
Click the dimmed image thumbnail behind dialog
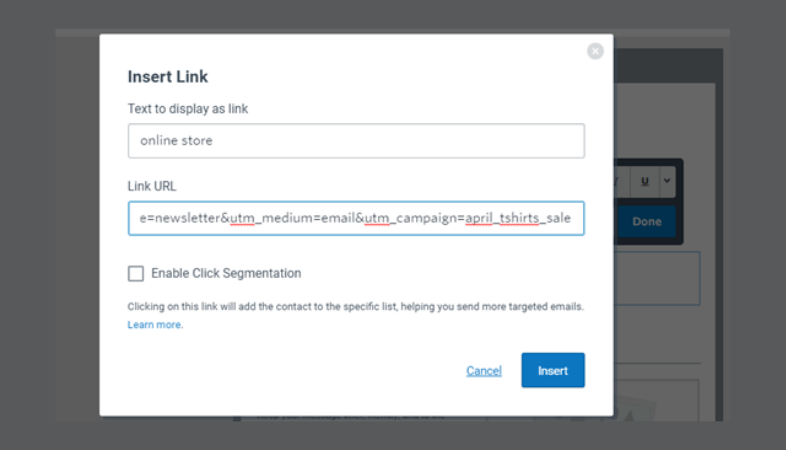tap(657, 400)
